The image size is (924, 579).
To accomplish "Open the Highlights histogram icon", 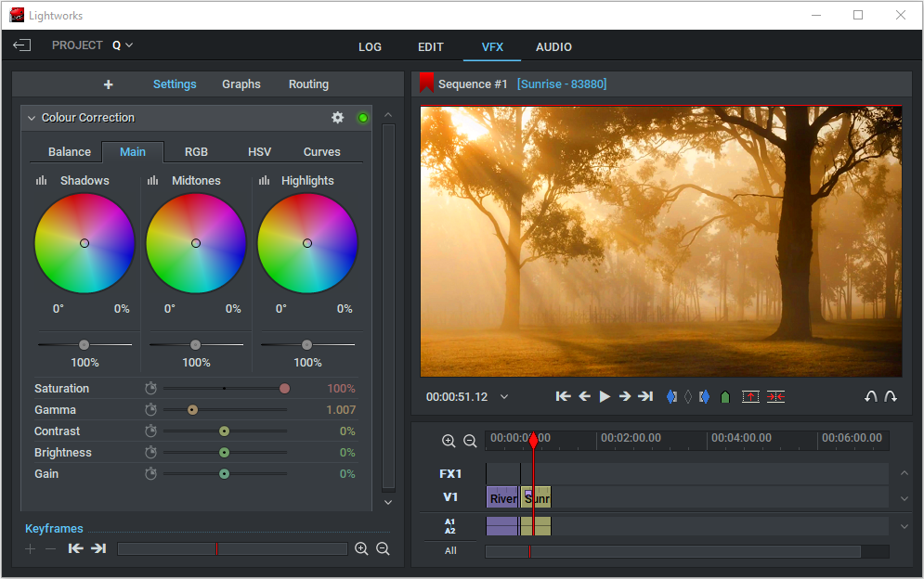I will pos(264,180).
